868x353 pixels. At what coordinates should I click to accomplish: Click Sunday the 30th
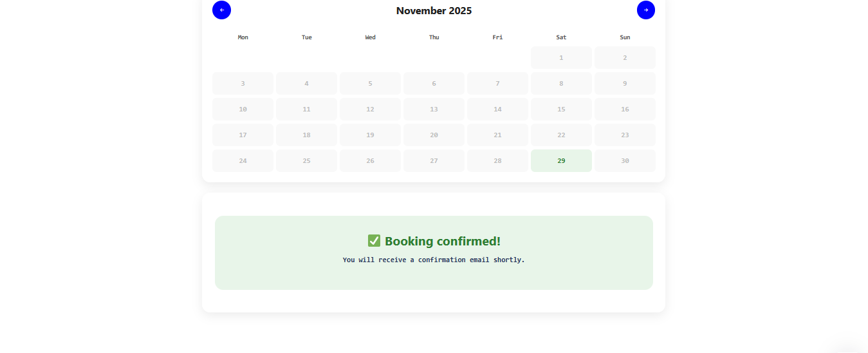(x=625, y=160)
